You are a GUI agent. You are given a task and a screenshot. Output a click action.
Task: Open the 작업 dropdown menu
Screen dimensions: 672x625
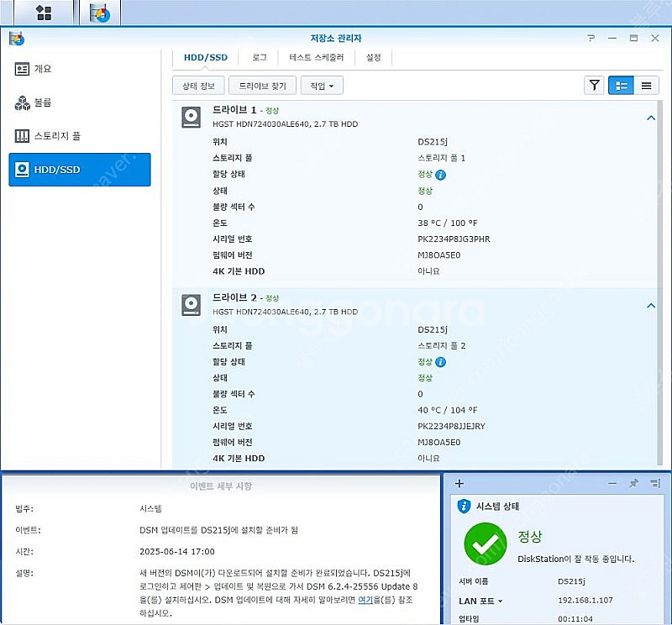click(322, 86)
